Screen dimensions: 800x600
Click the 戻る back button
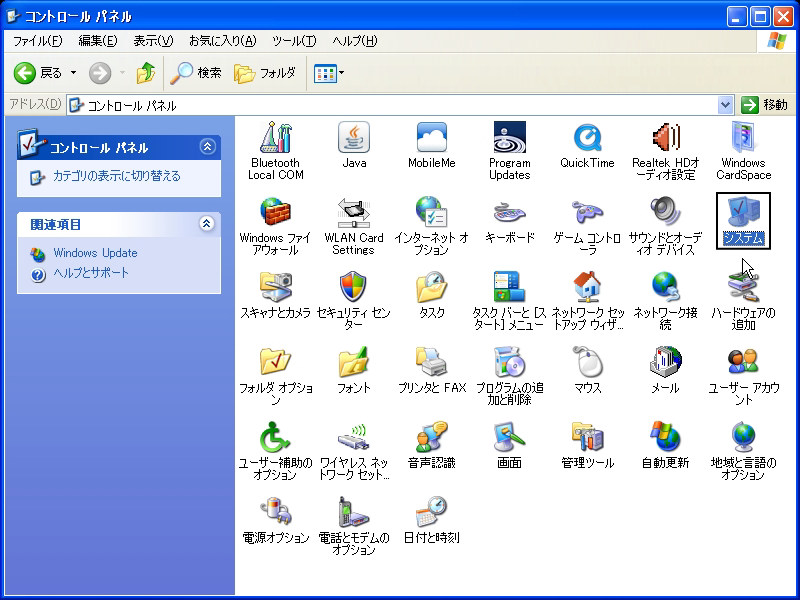38,73
